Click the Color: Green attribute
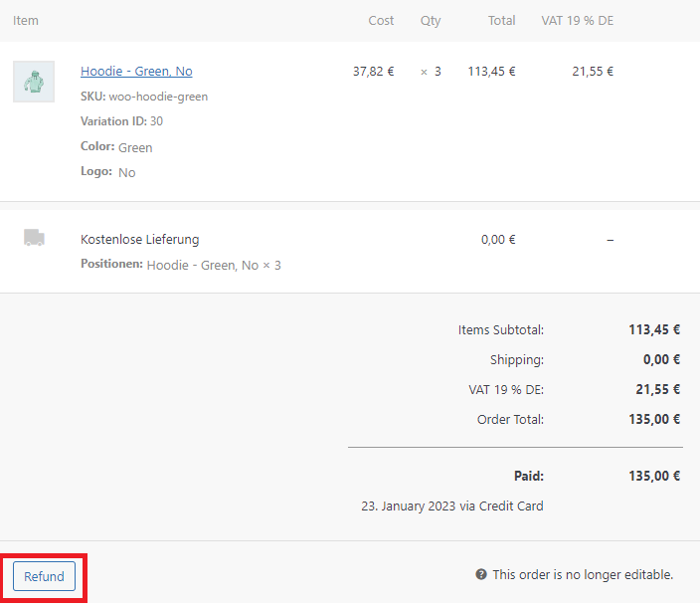Screen dimensions: 700x607 [x=116, y=147]
